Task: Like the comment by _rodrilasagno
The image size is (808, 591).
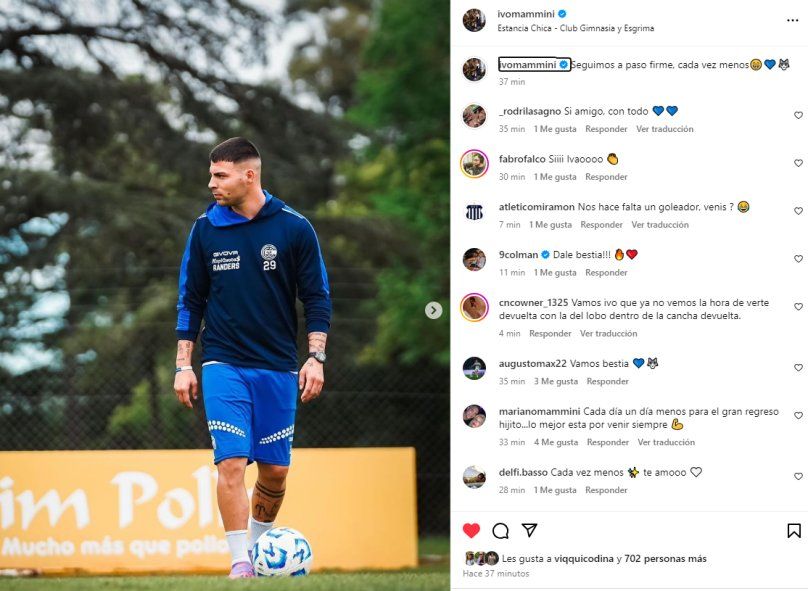Action: click(798, 115)
